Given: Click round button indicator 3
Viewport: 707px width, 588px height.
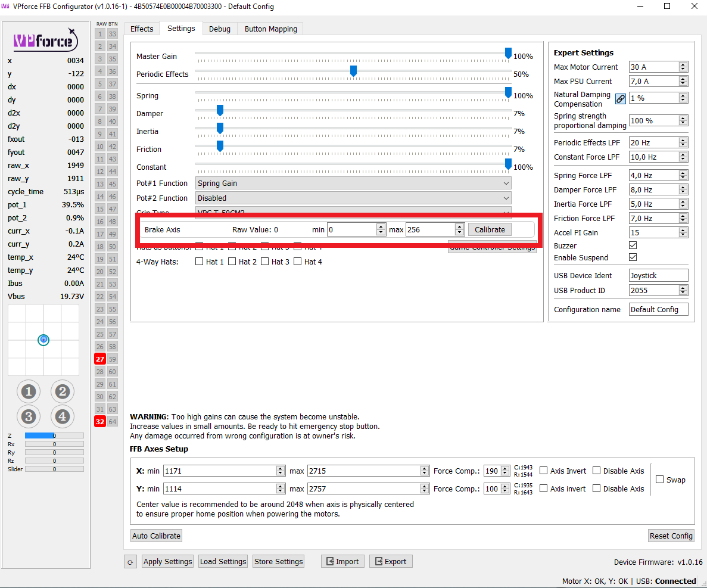Looking at the screenshot, I should (x=29, y=416).
